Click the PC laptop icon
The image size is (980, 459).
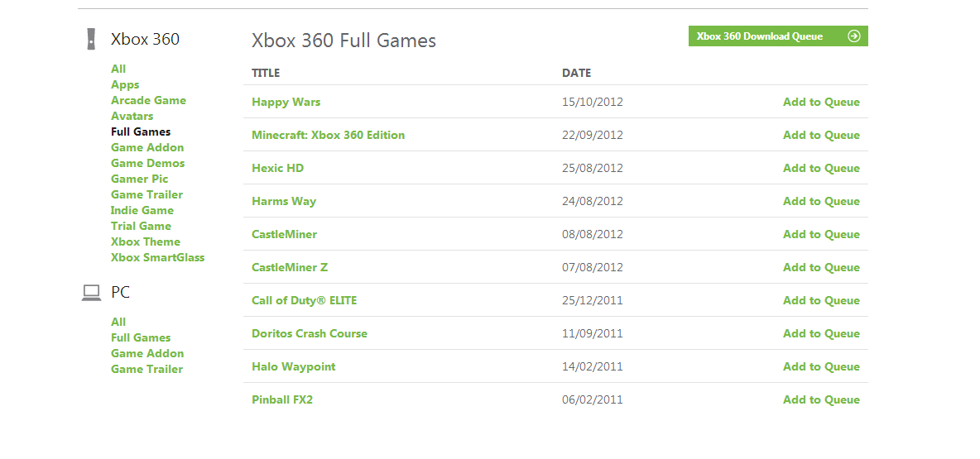(x=91, y=292)
